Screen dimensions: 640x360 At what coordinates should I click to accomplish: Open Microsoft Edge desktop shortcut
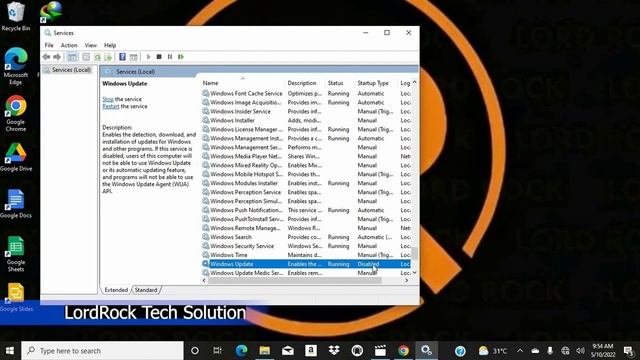16,67
